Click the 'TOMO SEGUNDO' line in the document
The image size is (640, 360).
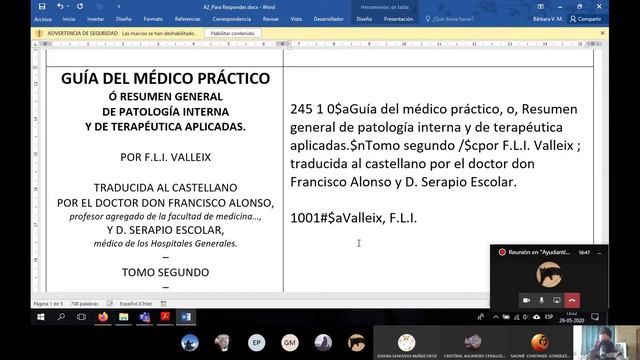pyautogui.click(x=165, y=272)
